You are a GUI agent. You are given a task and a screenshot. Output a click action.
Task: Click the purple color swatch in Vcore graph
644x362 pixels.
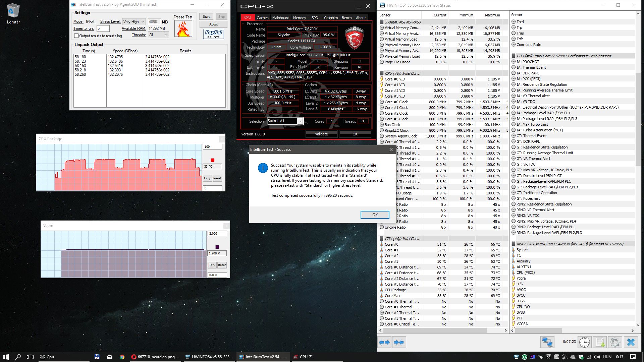[x=217, y=247]
